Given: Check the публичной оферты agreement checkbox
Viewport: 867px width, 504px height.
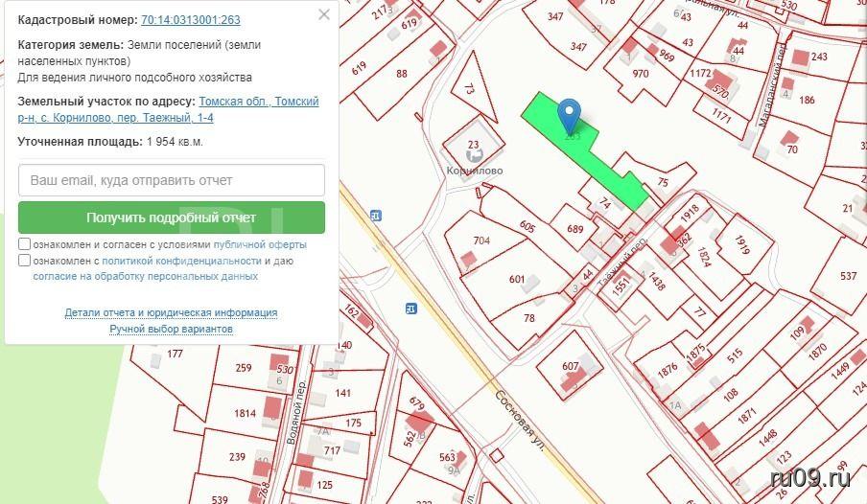Looking at the screenshot, I should [24, 244].
